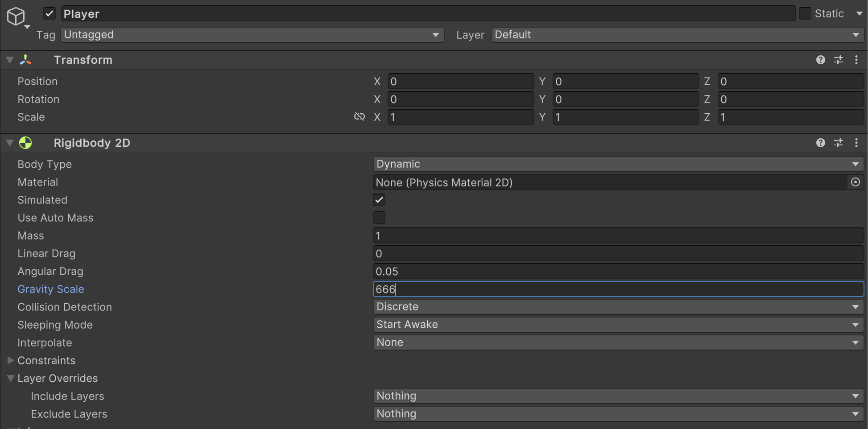Click the Transform preset selector icon
Image resolution: width=868 pixels, height=429 pixels.
pyautogui.click(x=839, y=60)
